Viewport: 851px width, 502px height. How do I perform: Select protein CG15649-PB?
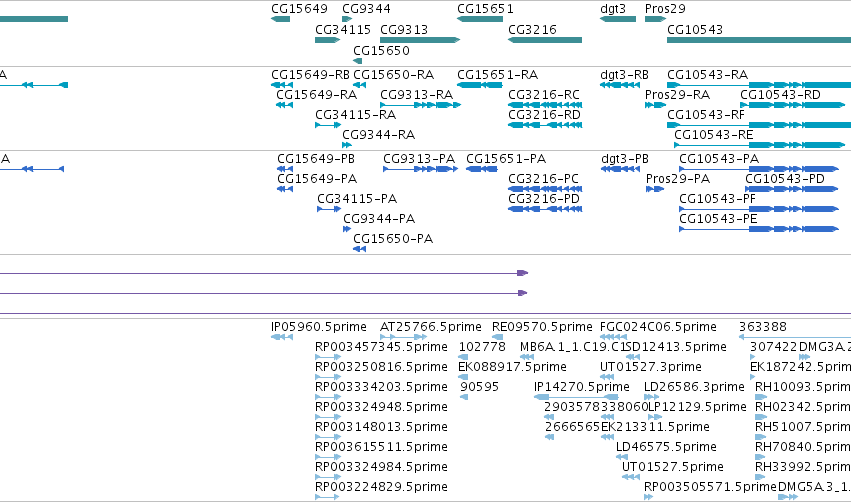point(285,169)
